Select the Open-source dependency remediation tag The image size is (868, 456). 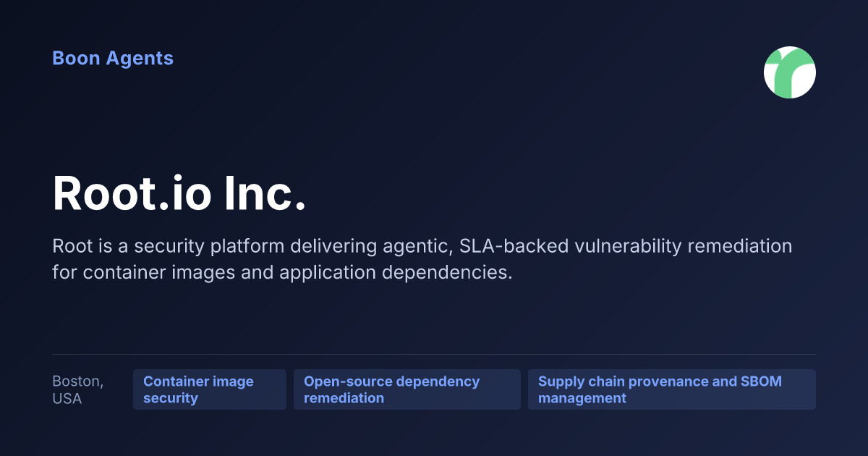click(x=407, y=389)
